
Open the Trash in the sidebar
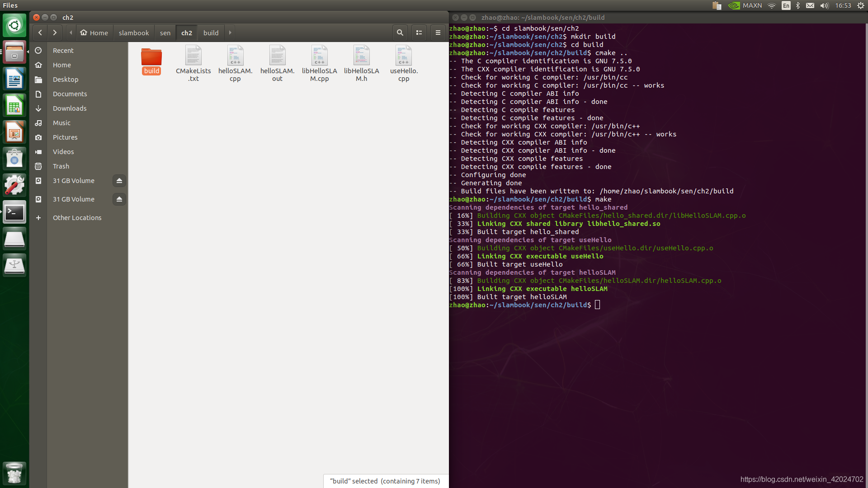pos(61,166)
